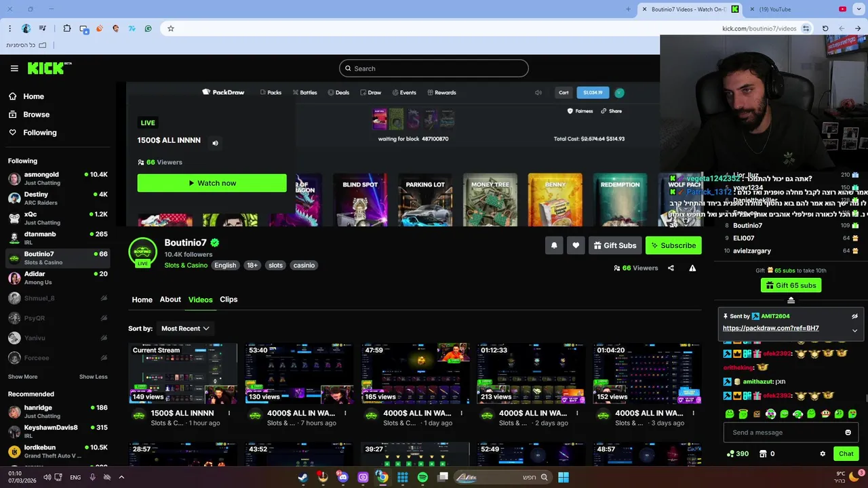Image resolution: width=868 pixels, height=488 pixels.
Task: Click the casinio tag
Action: click(x=304, y=265)
